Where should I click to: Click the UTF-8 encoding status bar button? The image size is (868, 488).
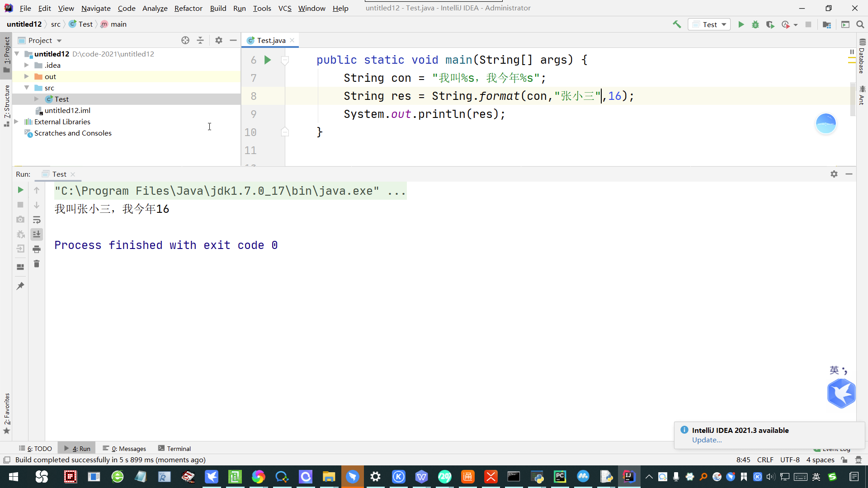tap(790, 460)
